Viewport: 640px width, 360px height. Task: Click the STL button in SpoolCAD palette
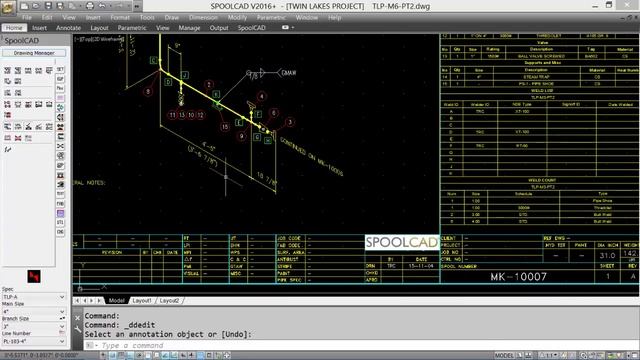pos(60,222)
